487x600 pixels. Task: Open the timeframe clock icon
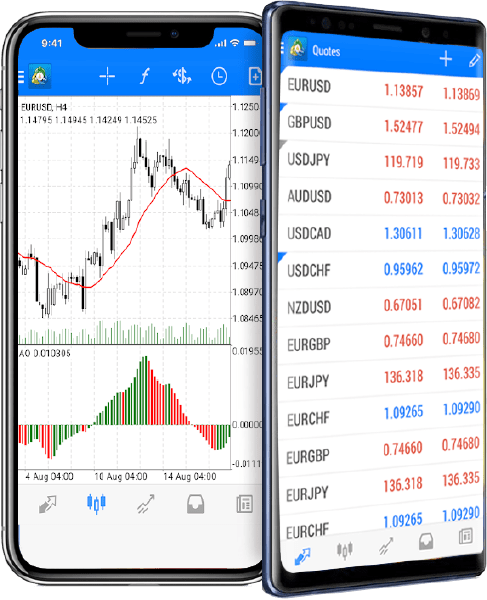click(219, 76)
